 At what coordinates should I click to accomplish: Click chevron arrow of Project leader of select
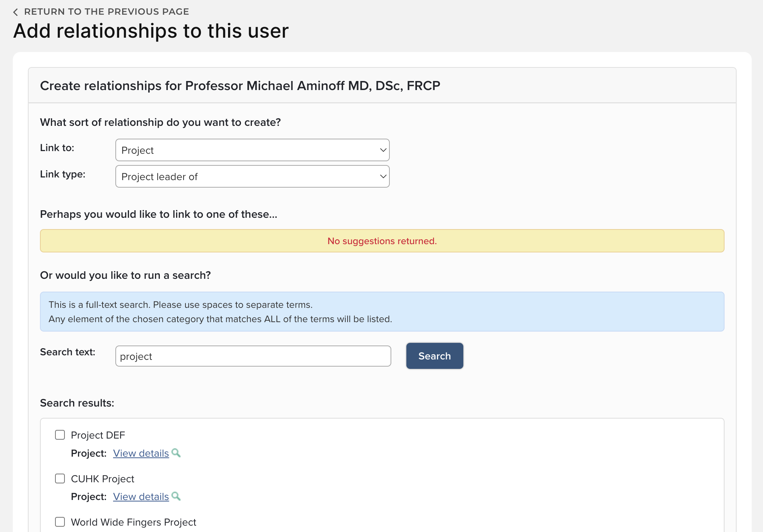click(x=383, y=176)
